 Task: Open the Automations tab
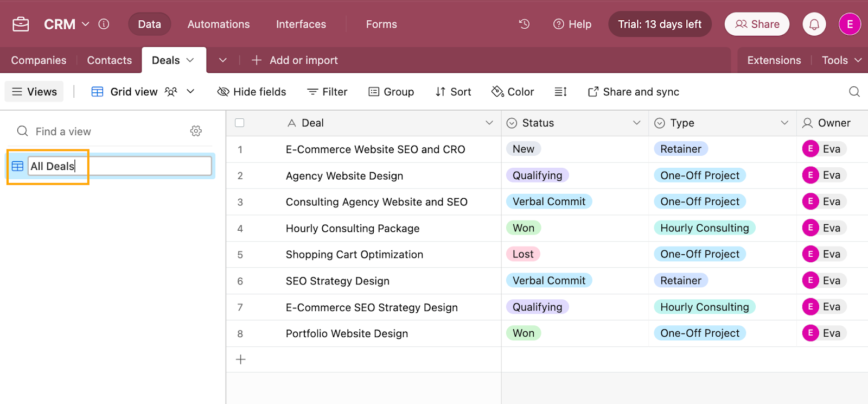click(219, 24)
